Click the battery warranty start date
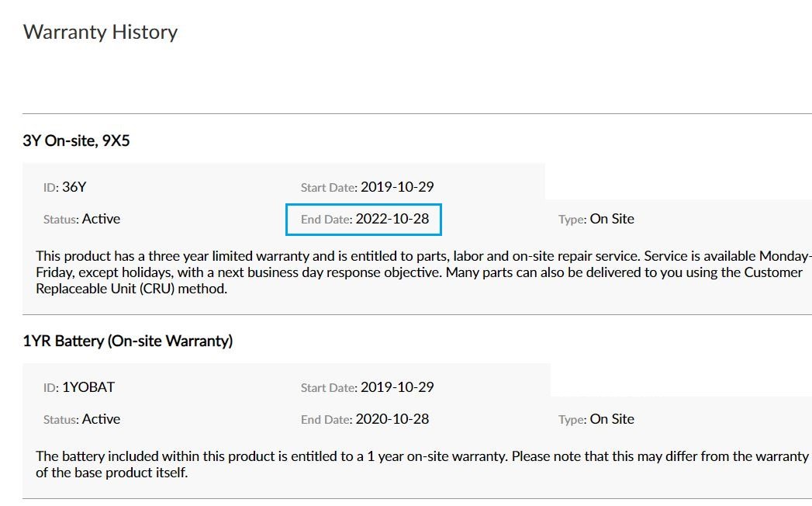This screenshot has width=812, height=506. [397, 387]
